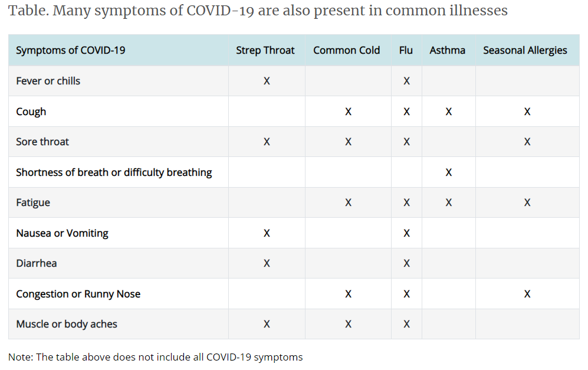Click the Seasonal Allergies X in Congestion row
588x370 pixels.
[527, 294]
